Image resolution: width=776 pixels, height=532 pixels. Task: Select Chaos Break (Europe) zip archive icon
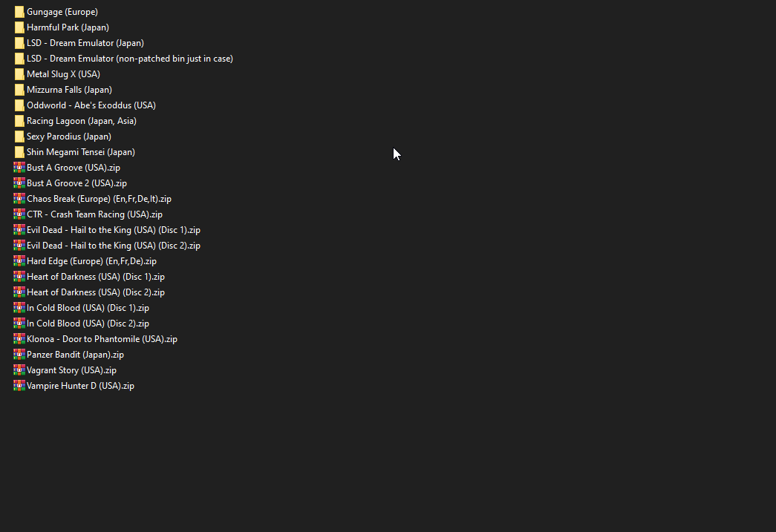click(x=19, y=199)
